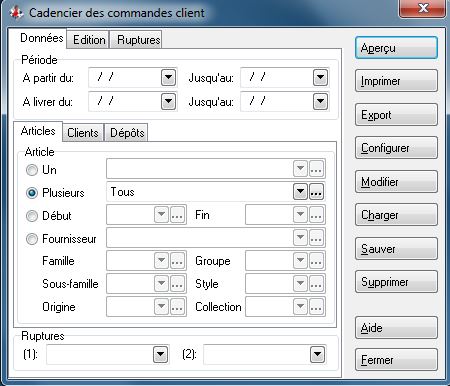Click the browse (...) button for Début
450x386 pixels.
click(x=177, y=215)
